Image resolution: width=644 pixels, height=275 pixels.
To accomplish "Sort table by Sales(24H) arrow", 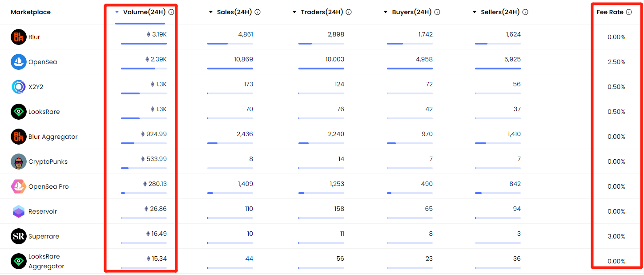I will 211,12.
